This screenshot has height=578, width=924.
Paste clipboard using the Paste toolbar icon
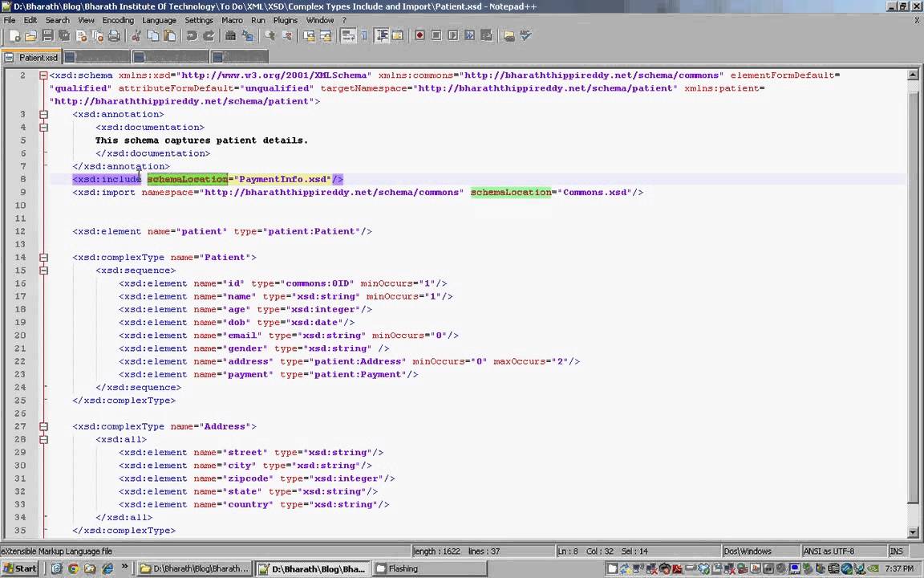pos(170,36)
